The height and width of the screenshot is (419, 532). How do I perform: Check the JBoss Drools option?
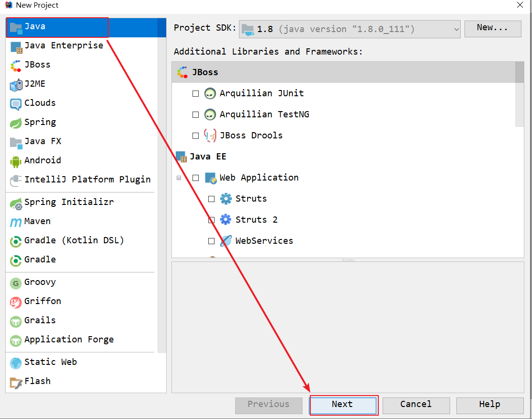coord(195,136)
